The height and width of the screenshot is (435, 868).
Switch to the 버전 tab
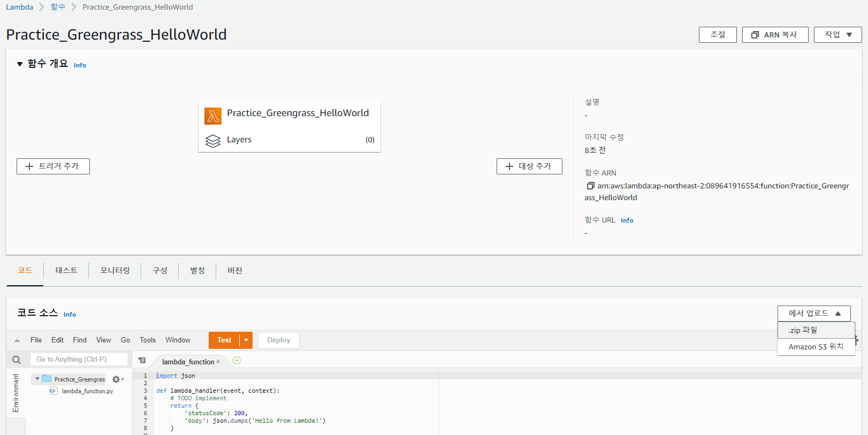pos(235,271)
